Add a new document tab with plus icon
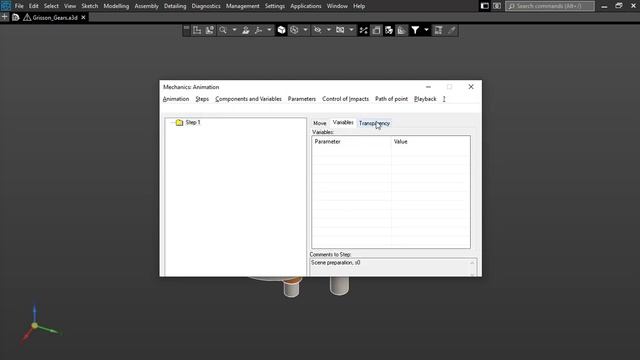 click(4, 17)
